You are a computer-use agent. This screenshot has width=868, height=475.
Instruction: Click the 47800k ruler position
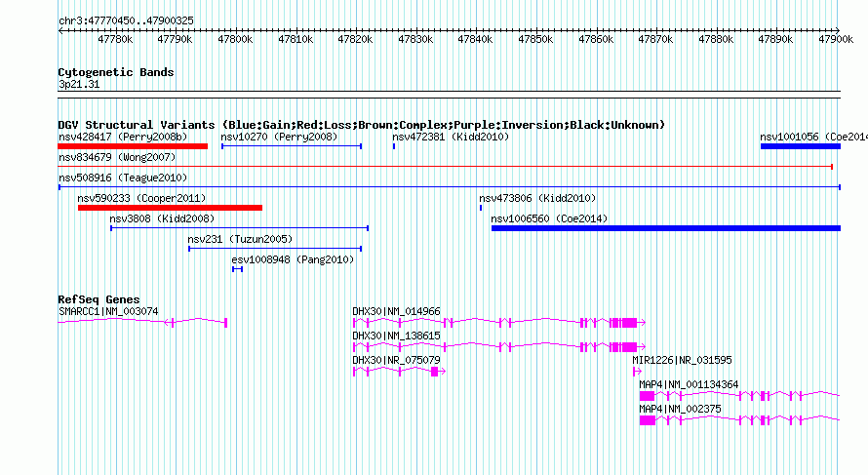click(x=235, y=39)
